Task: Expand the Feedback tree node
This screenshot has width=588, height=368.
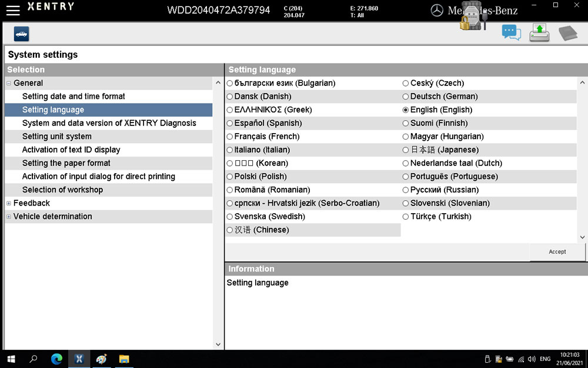Action: coord(9,203)
